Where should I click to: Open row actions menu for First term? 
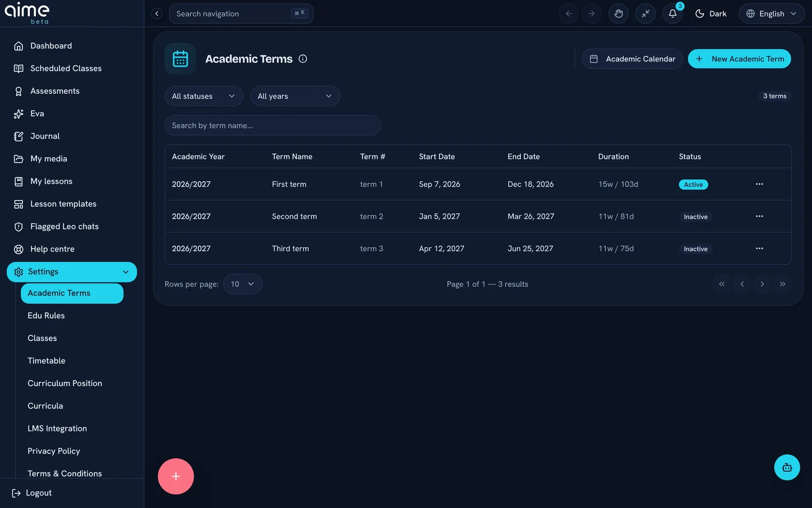(x=759, y=184)
